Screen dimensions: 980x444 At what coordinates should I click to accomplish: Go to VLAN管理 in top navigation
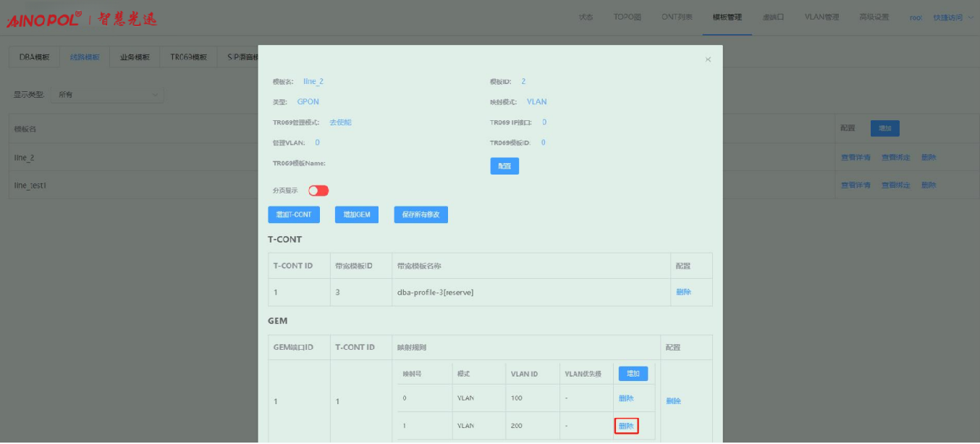pos(821,17)
